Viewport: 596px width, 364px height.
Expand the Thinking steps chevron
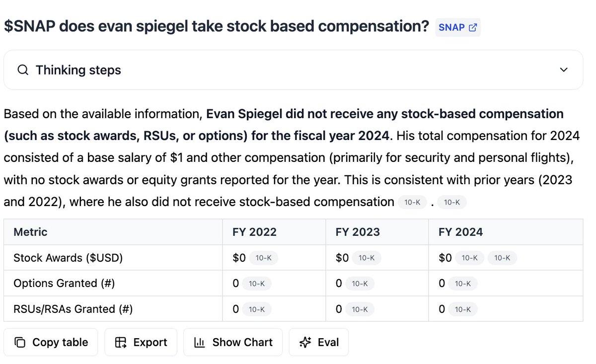pos(564,70)
